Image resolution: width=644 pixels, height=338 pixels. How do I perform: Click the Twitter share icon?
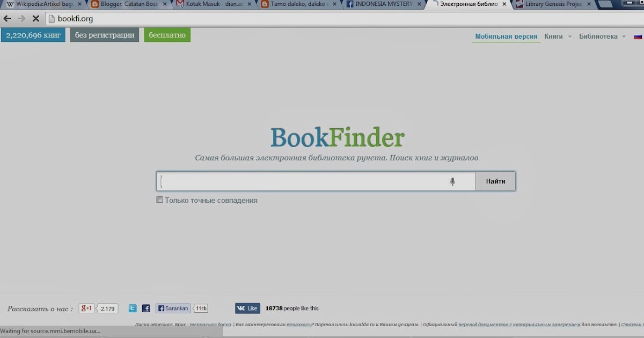tap(133, 308)
